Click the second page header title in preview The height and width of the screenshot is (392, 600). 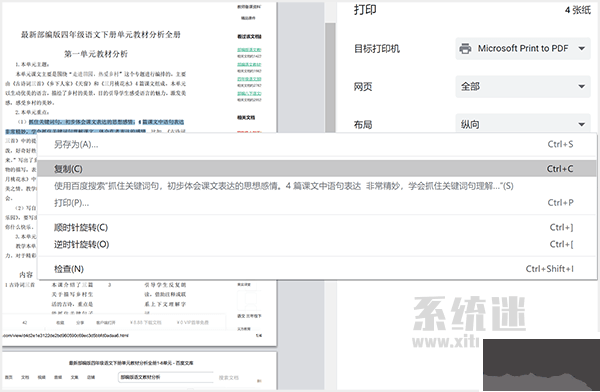(131, 363)
